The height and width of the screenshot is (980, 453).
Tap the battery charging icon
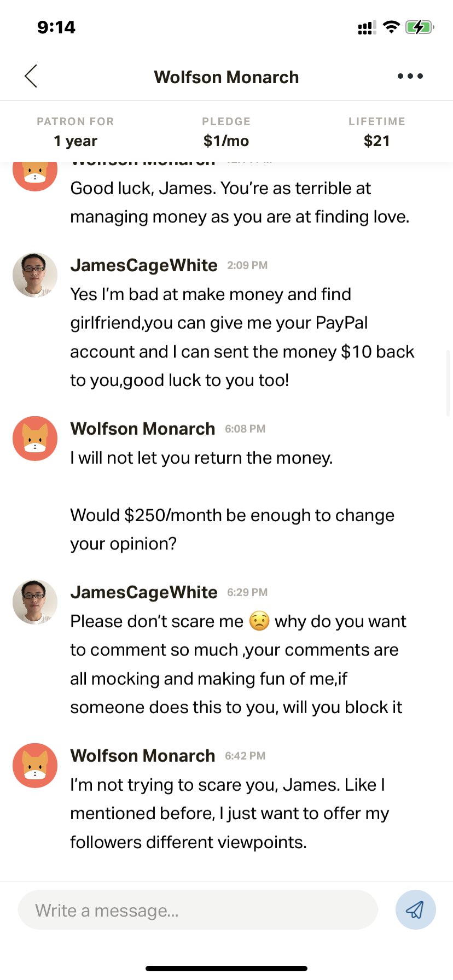(419, 27)
